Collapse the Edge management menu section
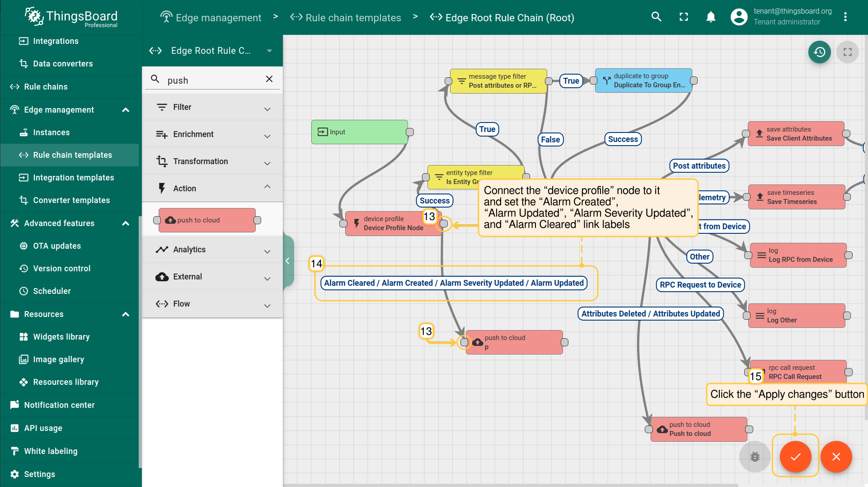The height and width of the screenshot is (487, 868). pos(126,110)
